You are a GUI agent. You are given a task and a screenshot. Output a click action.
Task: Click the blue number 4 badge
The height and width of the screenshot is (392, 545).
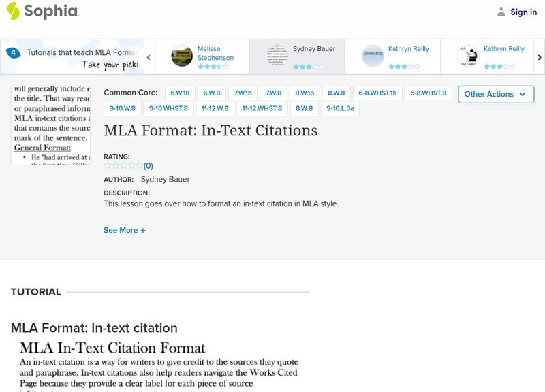click(x=13, y=53)
